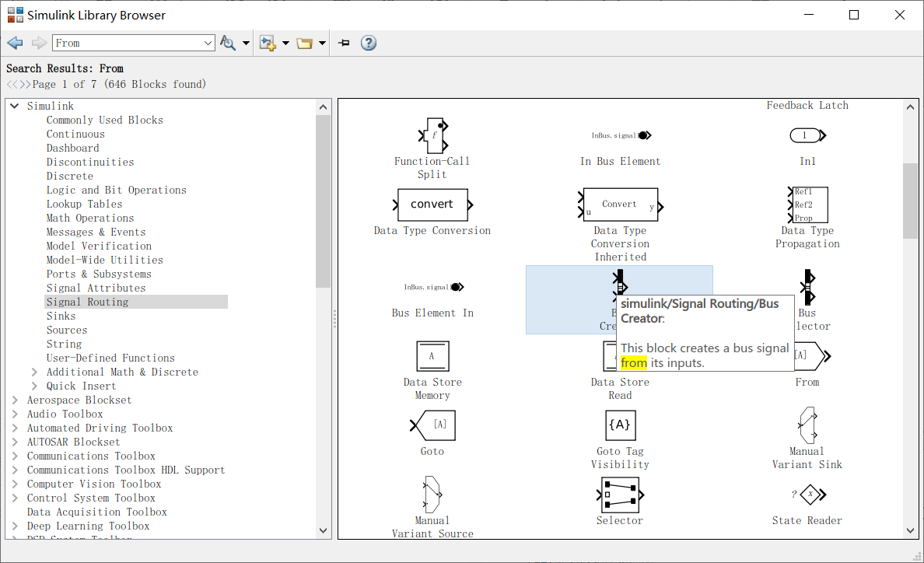Go back with the blue arrow
The image size is (924, 563).
(x=15, y=43)
